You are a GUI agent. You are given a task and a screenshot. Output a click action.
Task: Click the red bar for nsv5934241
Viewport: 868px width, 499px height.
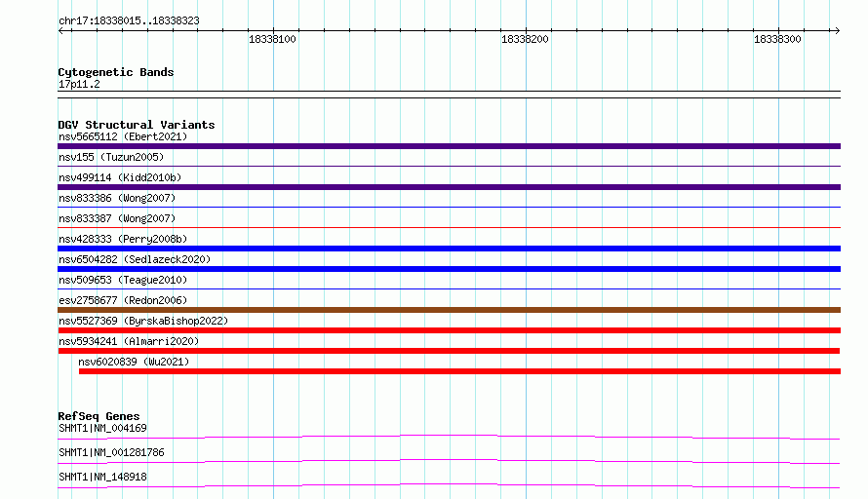449,351
